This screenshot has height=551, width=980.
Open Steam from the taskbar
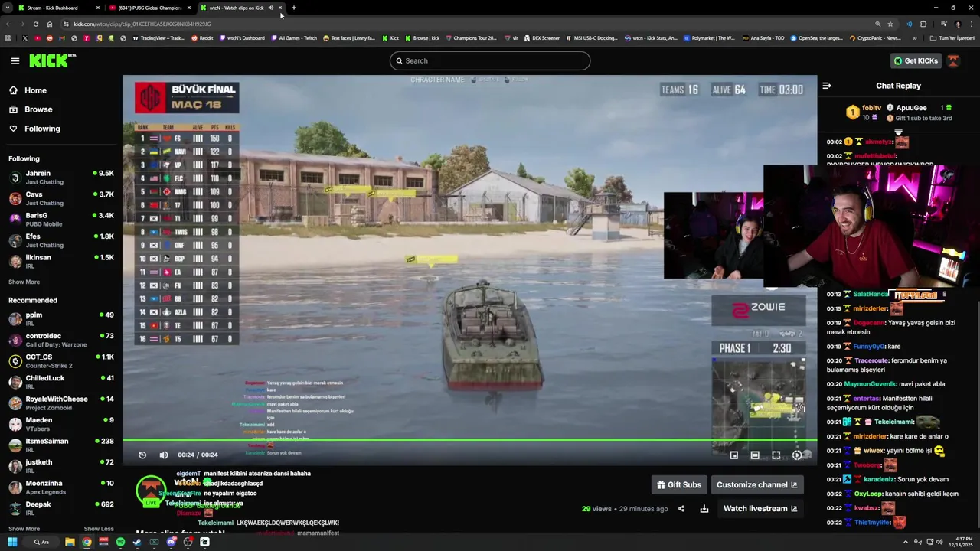[137, 542]
